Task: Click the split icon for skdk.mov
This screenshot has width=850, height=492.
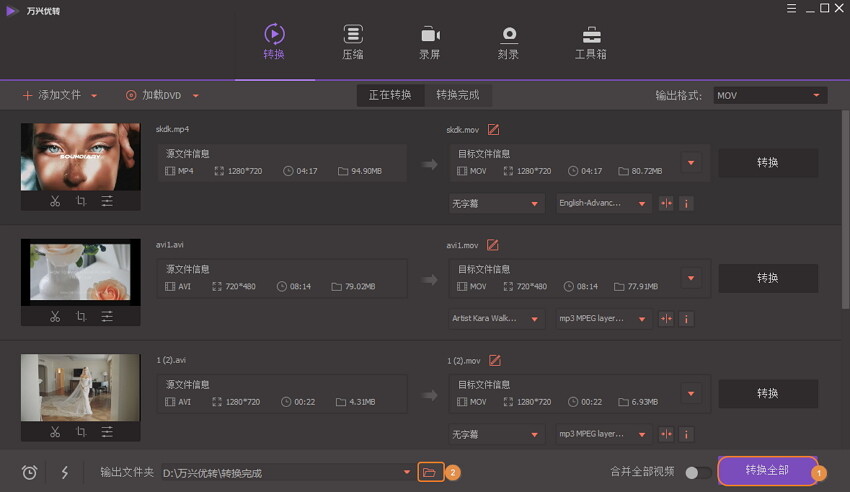Action: pyautogui.click(x=666, y=203)
